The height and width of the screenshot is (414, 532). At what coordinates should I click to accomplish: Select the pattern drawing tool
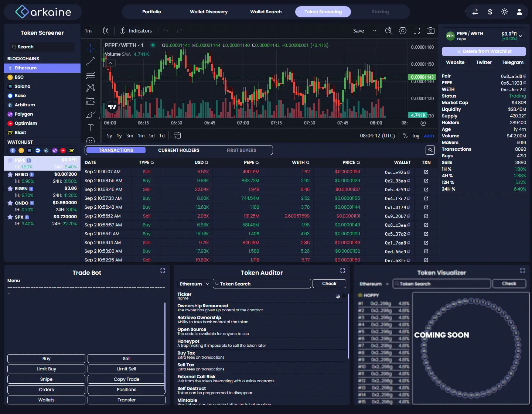91,88
